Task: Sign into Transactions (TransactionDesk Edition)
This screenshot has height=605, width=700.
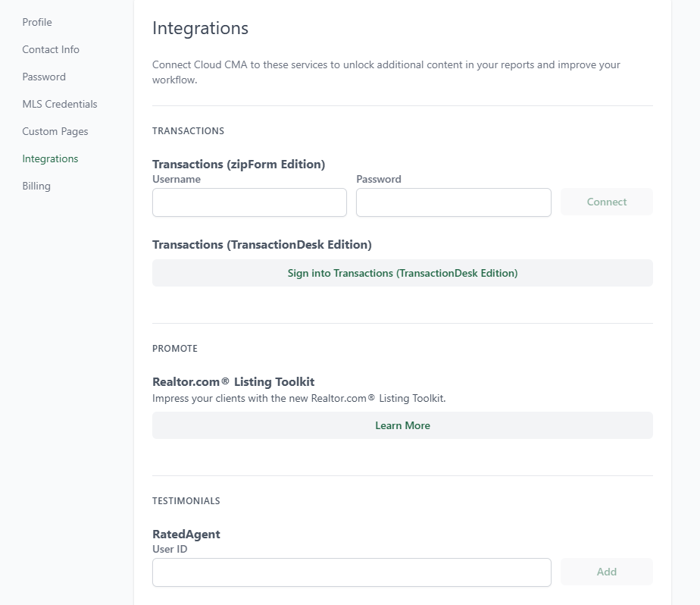Action: 402,272
